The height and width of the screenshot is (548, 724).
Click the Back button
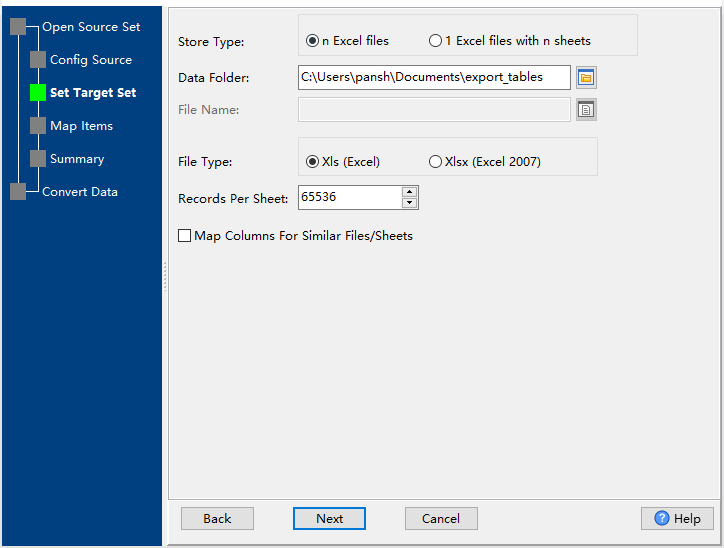click(x=217, y=518)
